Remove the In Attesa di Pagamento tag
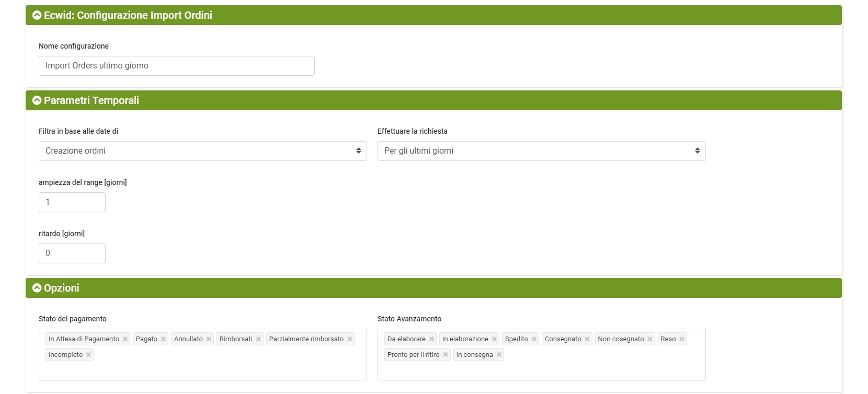Viewport: 868px width, 394px height. click(125, 339)
